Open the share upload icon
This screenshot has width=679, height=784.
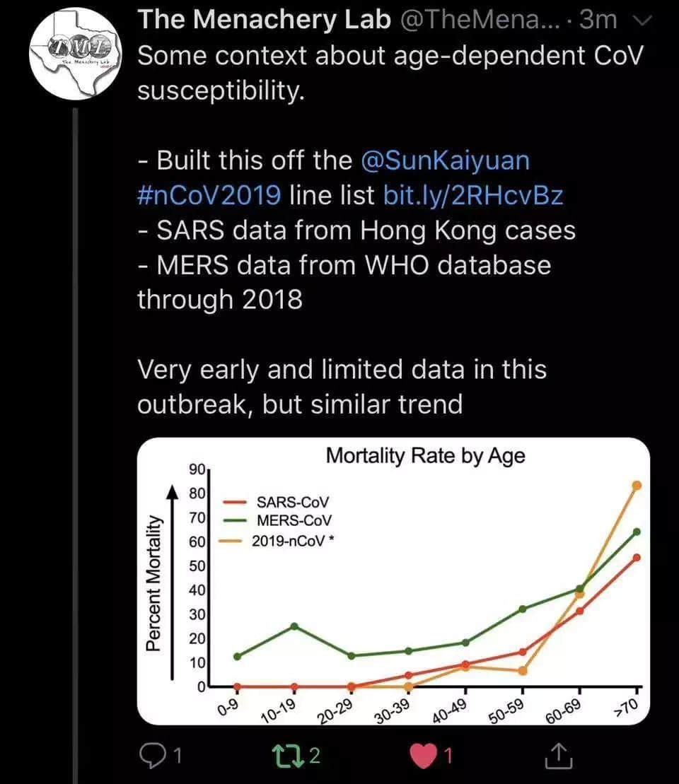[559, 755]
